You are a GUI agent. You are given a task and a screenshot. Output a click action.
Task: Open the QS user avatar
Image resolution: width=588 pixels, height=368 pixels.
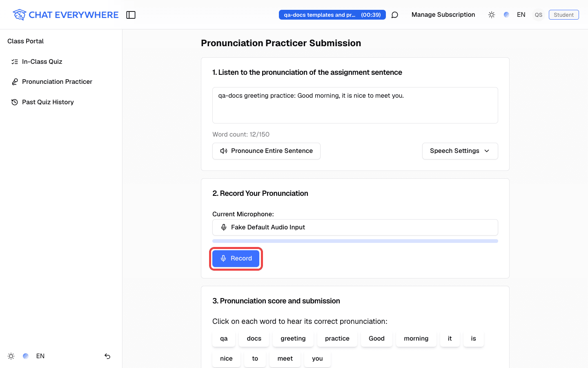539,15
